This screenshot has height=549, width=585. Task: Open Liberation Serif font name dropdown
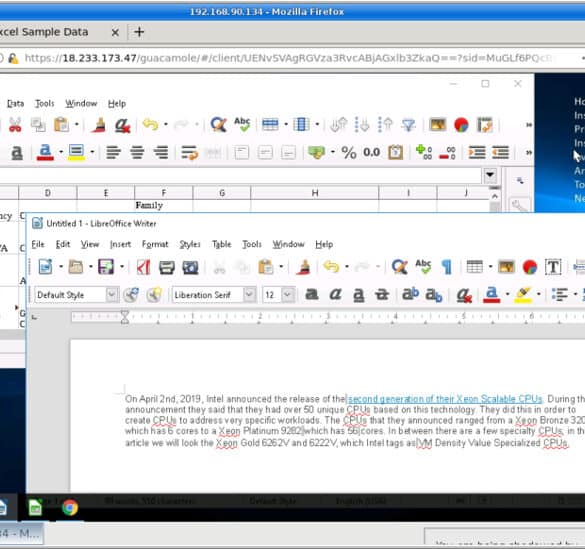[x=249, y=295]
